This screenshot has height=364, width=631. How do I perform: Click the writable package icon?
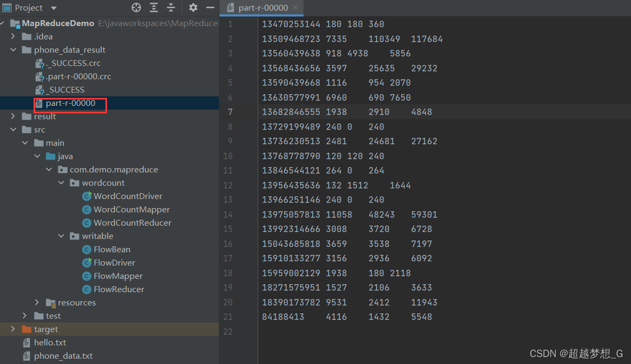tap(75, 236)
